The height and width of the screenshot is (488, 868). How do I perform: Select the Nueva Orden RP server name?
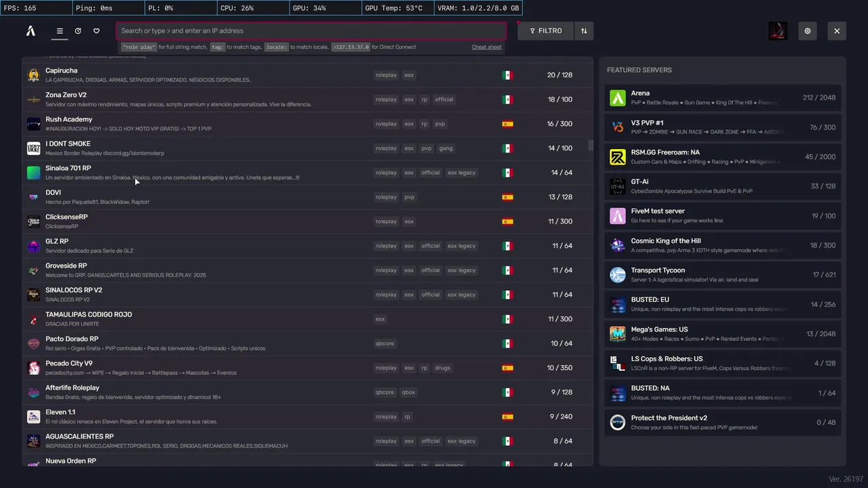71,461
